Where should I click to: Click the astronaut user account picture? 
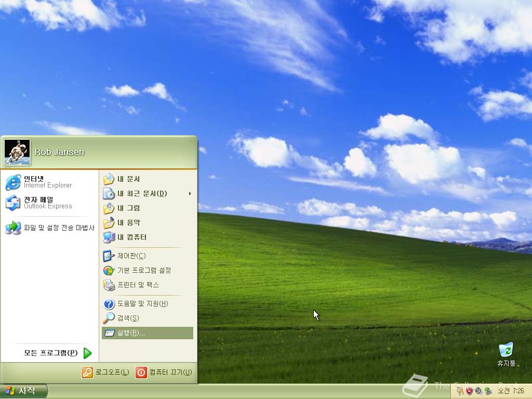coord(17,152)
